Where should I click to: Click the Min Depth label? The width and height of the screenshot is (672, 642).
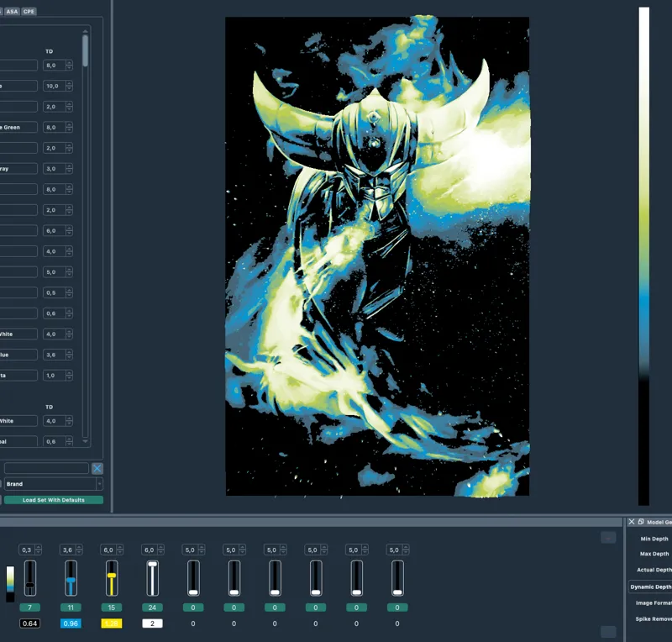pyautogui.click(x=654, y=539)
